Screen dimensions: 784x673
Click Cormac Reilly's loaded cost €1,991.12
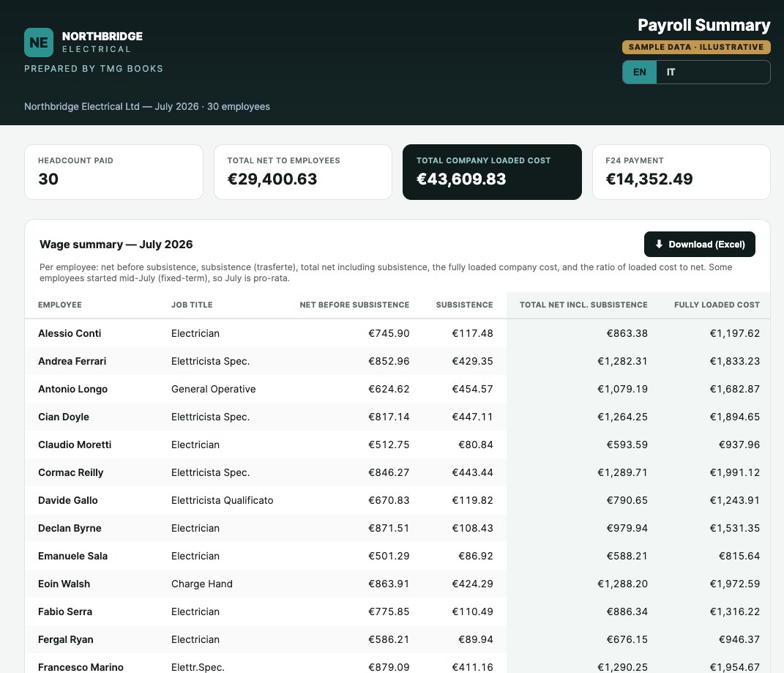pyautogui.click(x=734, y=472)
